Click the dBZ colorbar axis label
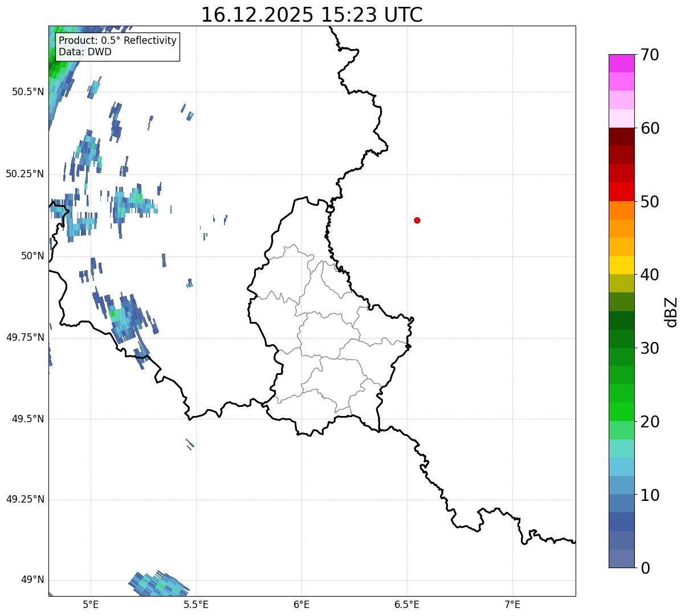This screenshot has height=616, width=685. click(672, 311)
